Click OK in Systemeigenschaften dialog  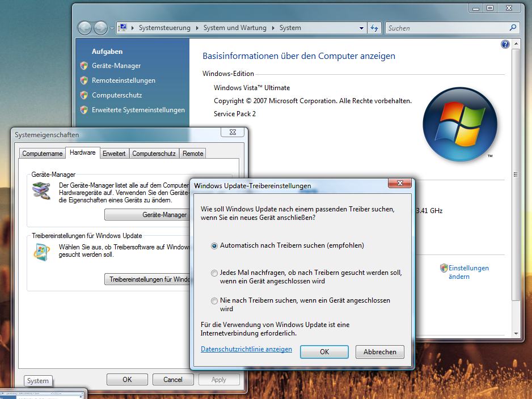(127, 380)
